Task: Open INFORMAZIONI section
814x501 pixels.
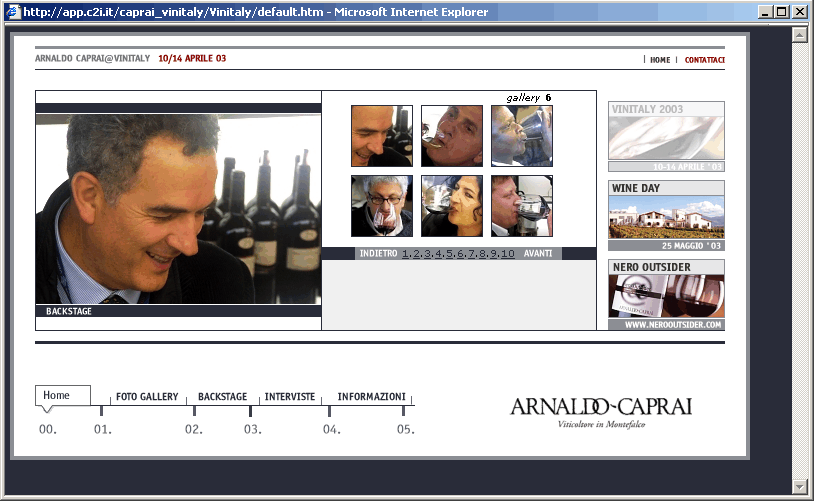Action: pos(371,397)
